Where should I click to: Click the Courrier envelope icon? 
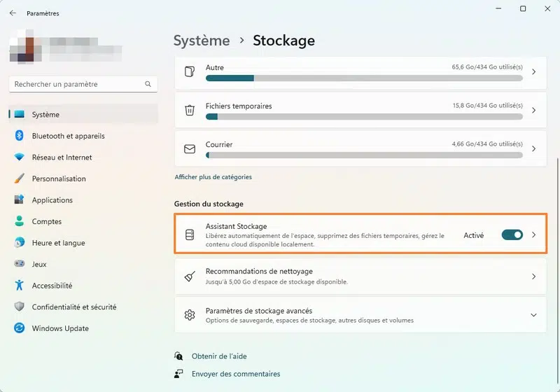point(190,149)
